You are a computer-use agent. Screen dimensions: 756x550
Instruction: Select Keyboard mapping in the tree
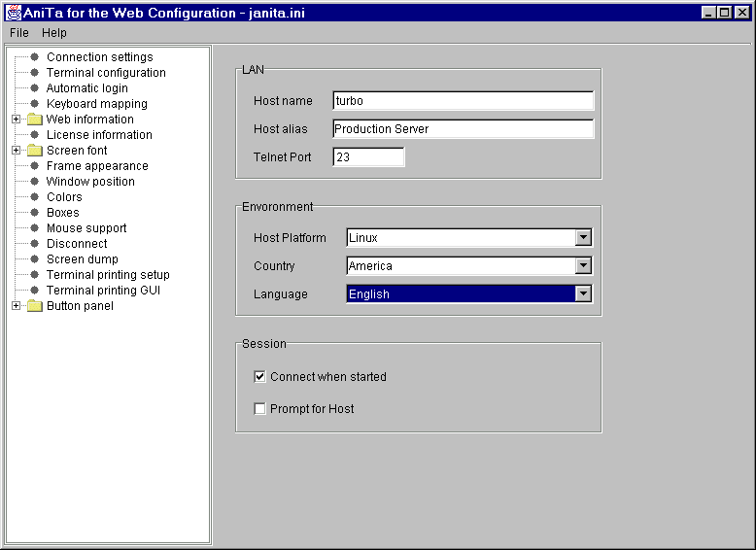click(97, 104)
